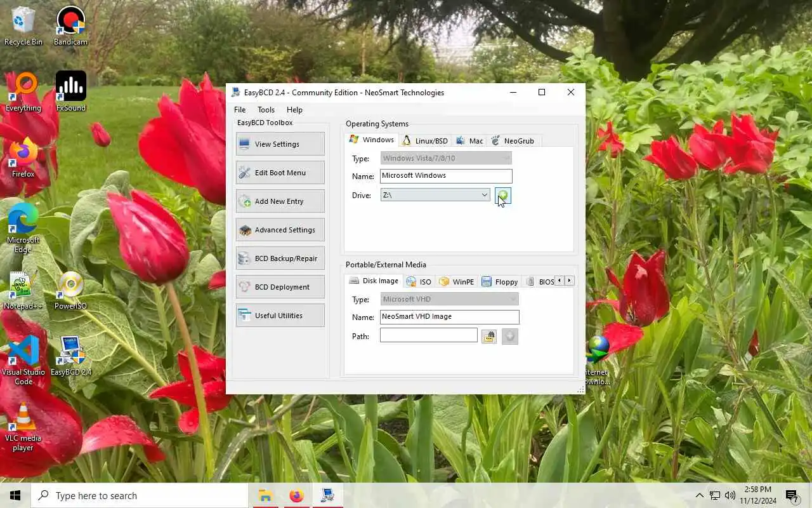Select the Disk Image tab
This screenshot has height=508, width=812.
click(374, 281)
